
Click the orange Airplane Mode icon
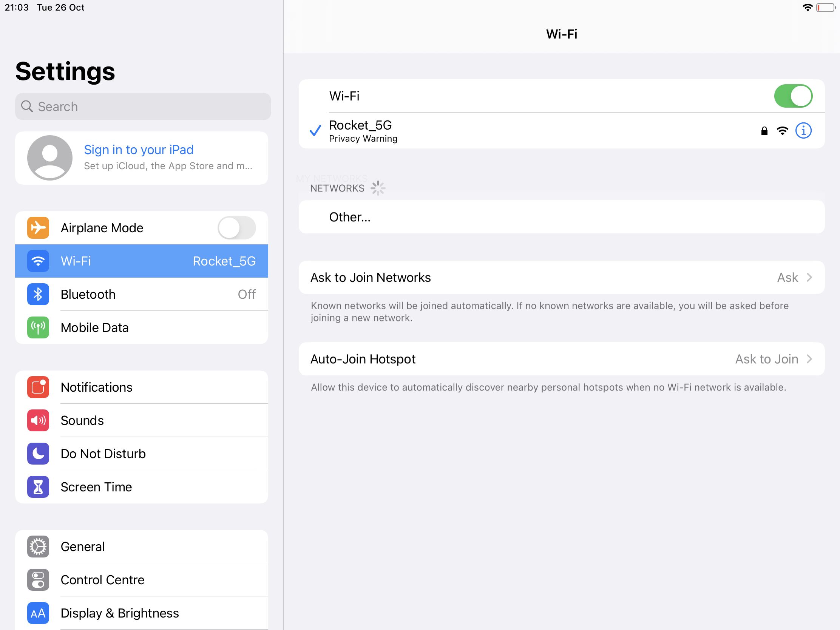point(38,228)
